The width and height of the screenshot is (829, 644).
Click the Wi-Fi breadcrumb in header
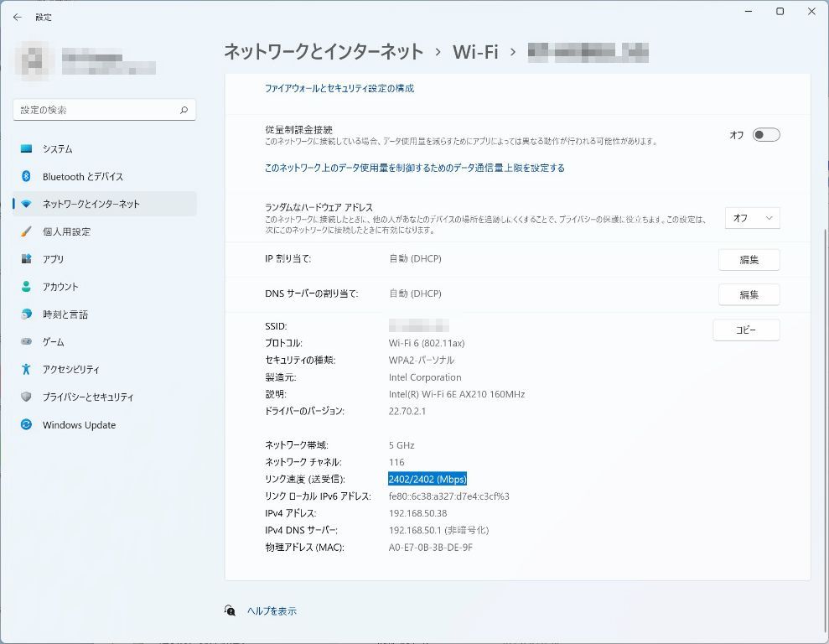click(x=475, y=52)
